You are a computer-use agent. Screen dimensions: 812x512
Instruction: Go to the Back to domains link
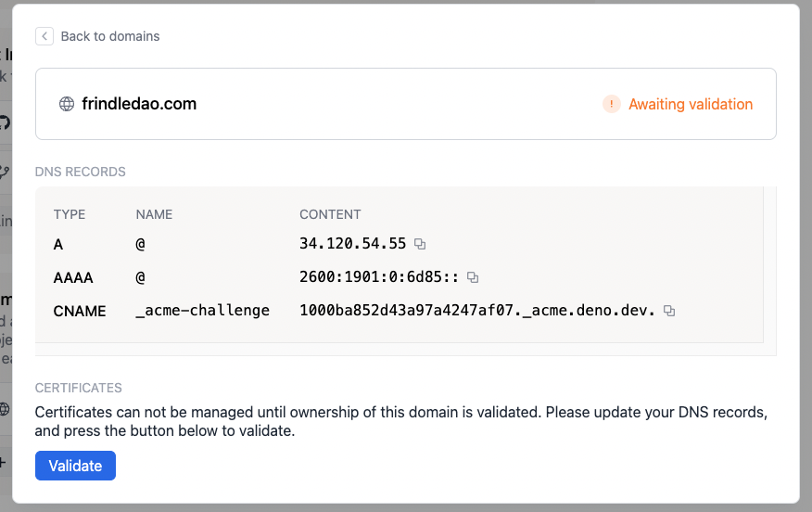109,36
